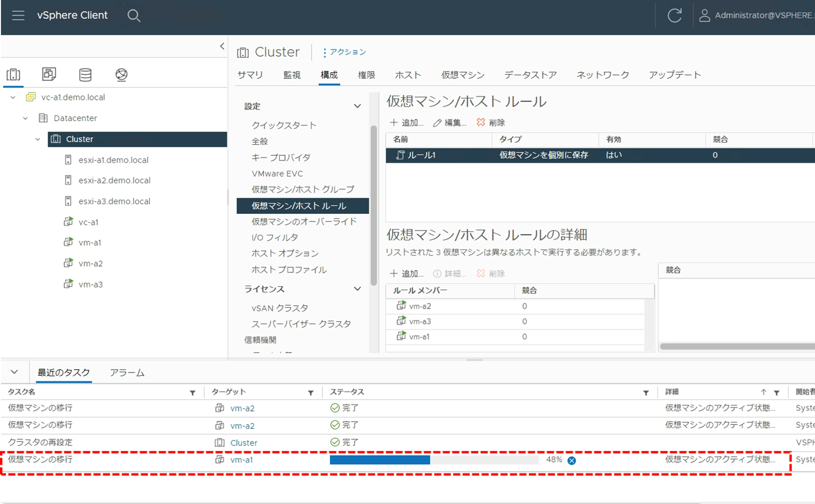
Task: Select host esxi-a2.demo.local
Action: (114, 181)
